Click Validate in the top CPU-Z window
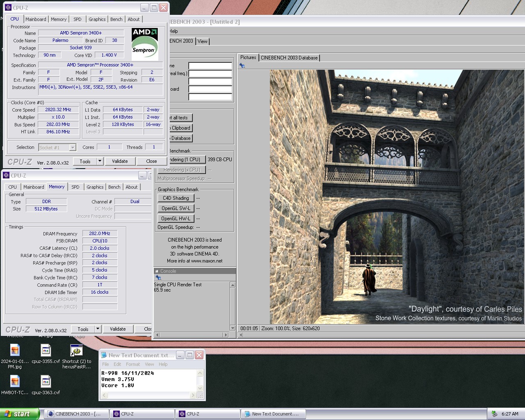This screenshot has width=525, height=420. pos(120,161)
